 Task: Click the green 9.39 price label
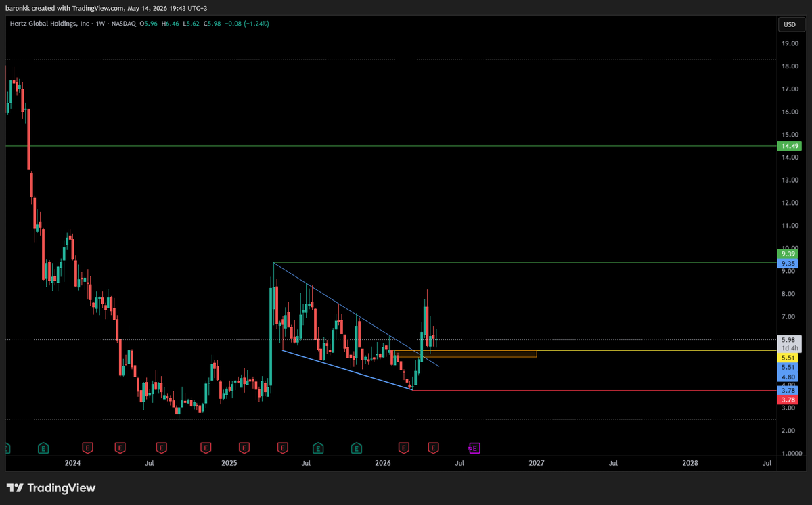[789, 254]
